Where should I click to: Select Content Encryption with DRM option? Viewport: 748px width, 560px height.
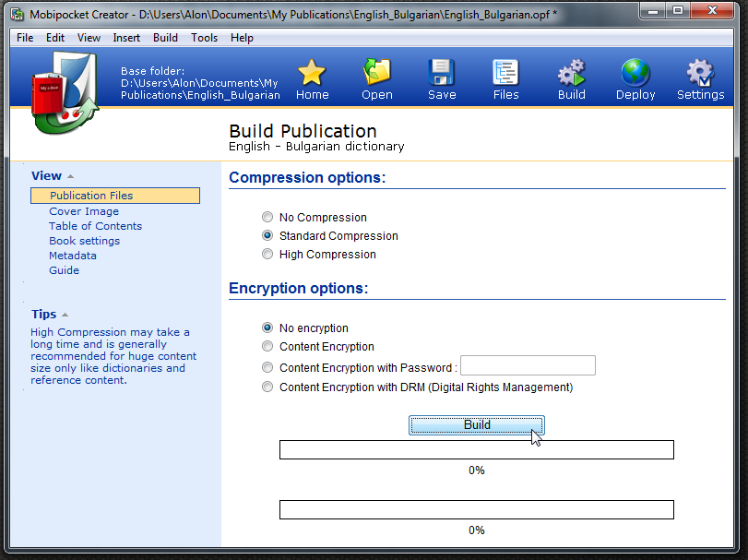tap(267, 387)
